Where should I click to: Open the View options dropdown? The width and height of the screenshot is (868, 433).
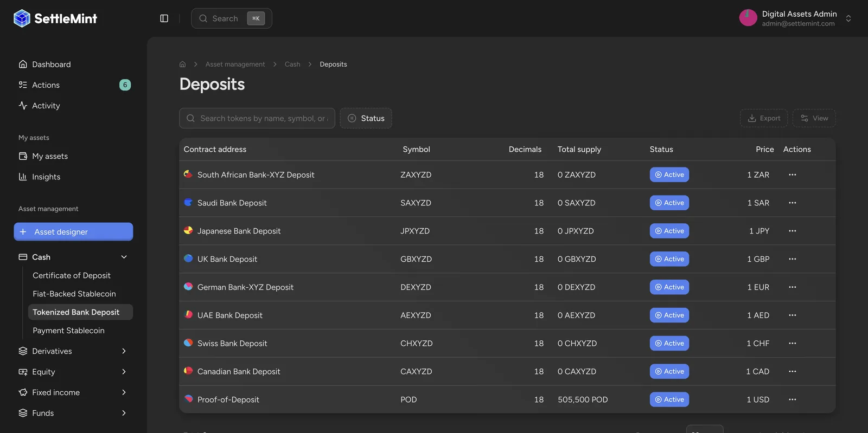click(814, 118)
